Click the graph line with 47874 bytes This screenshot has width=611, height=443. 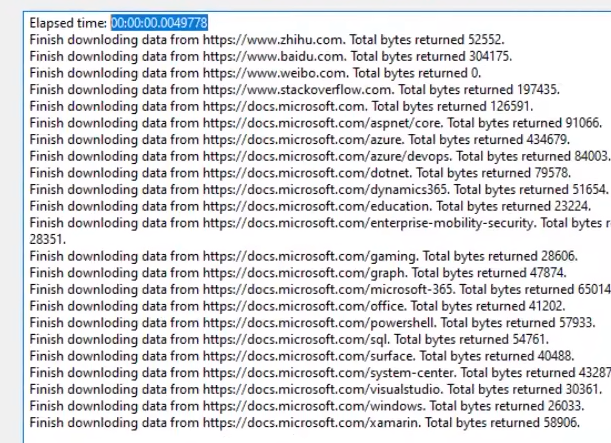point(298,273)
